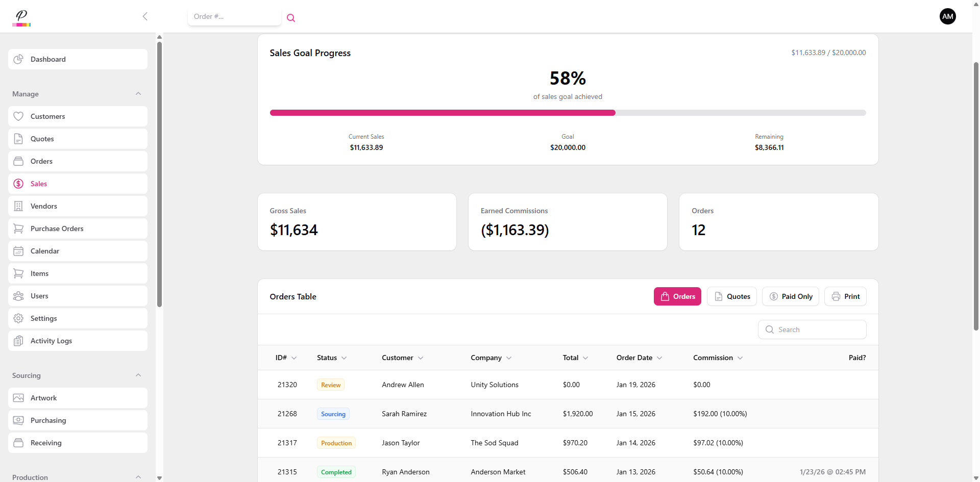Switch table view to Quotes

tap(731, 296)
